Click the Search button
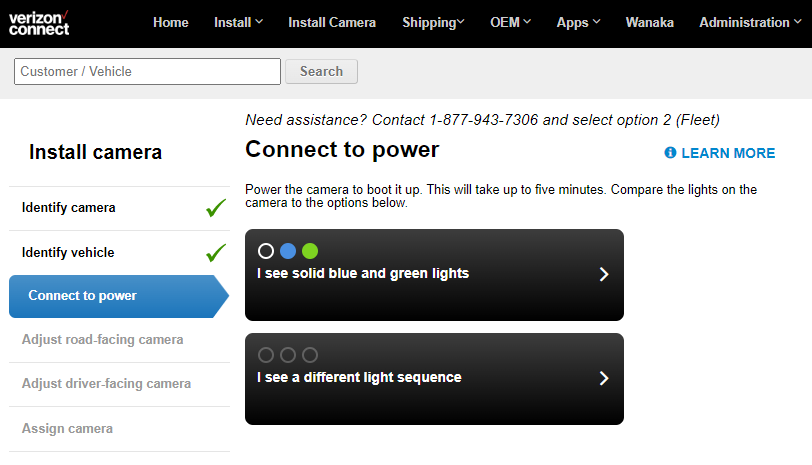 (x=321, y=71)
